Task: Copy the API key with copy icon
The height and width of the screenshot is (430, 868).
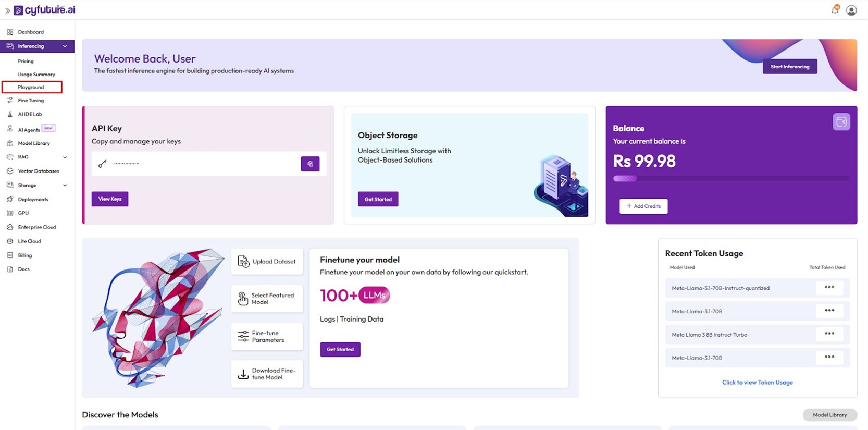Action: pos(310,164)
